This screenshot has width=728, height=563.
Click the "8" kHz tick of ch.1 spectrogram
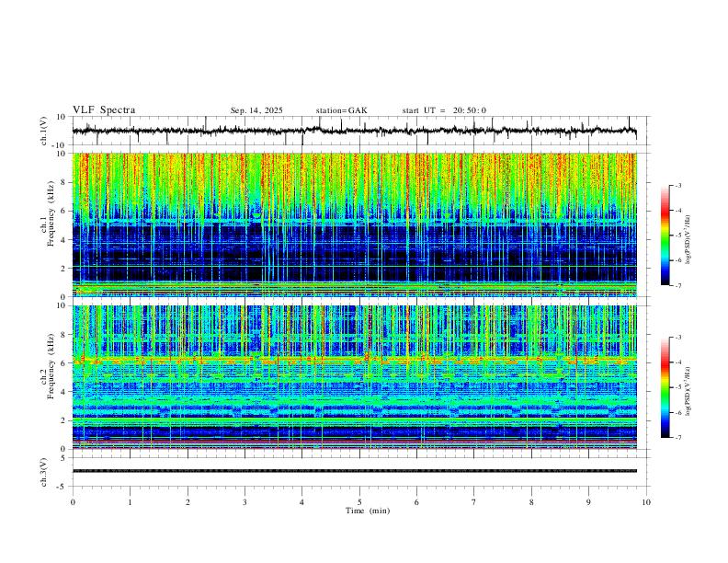[63, 182]
